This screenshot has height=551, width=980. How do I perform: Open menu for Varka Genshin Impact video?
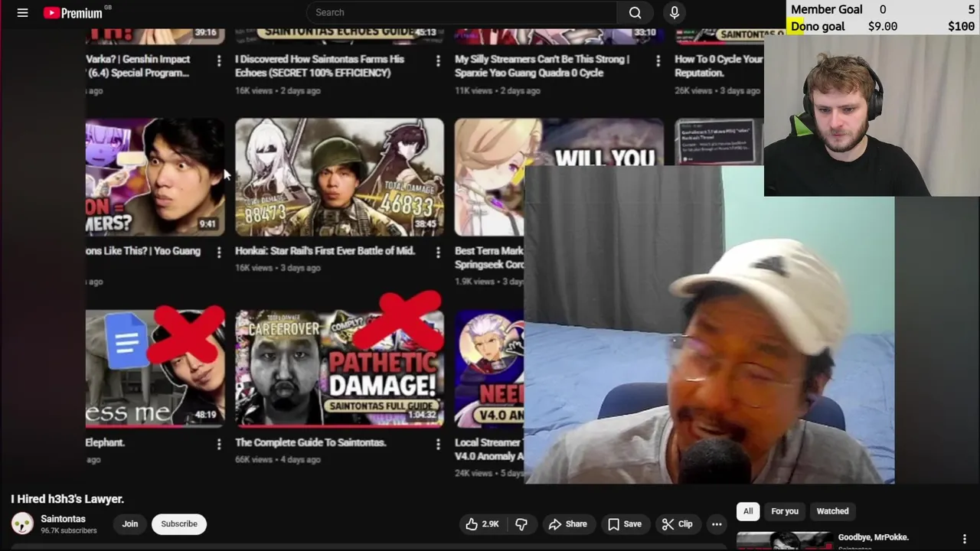(219, 60)
